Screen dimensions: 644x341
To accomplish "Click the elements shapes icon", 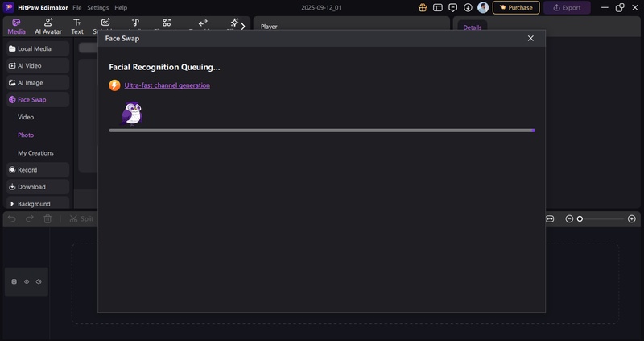I will coord(167,23).
